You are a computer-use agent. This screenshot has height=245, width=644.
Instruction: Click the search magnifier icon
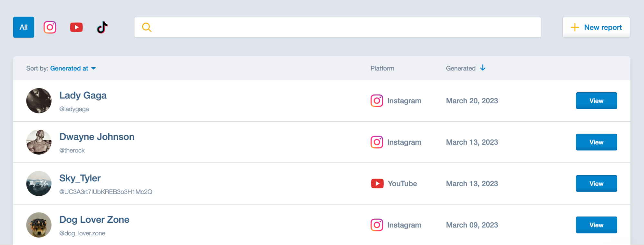coord(147,27)
